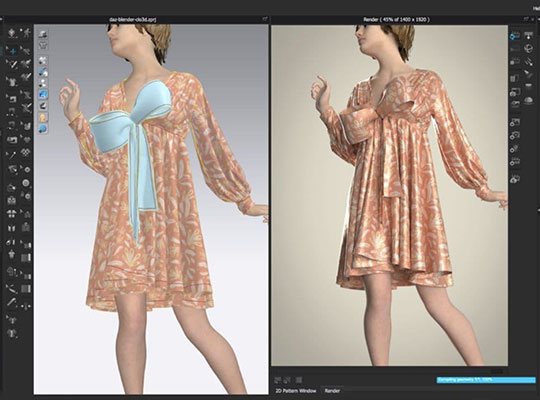This screenshot has height=400, width=540.
Task: Toggle the black-and-white icon above orange avatar
Action: (43, 106)
